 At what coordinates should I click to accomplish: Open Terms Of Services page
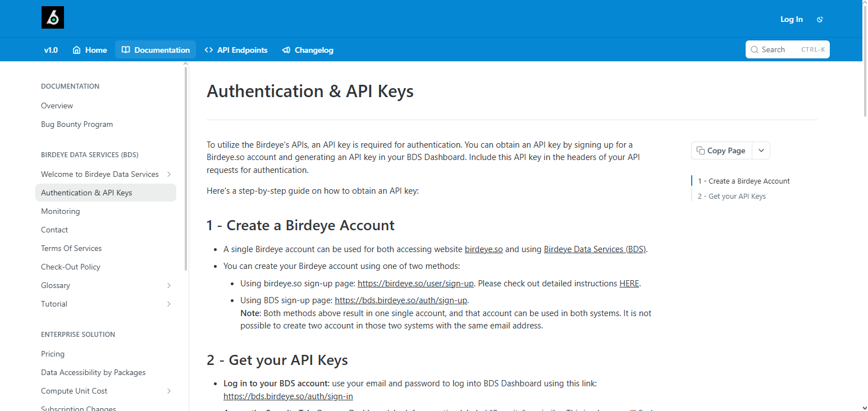[71, 248]
